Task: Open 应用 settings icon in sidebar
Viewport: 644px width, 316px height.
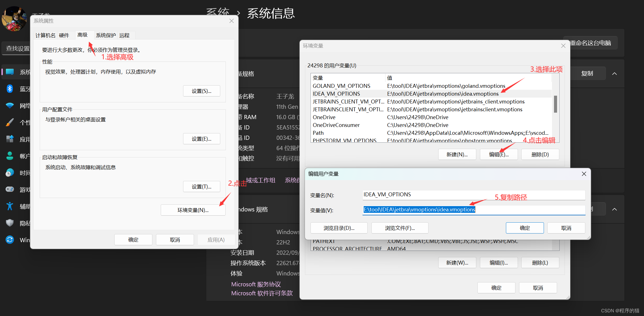Action: click(x=10, y=139)
